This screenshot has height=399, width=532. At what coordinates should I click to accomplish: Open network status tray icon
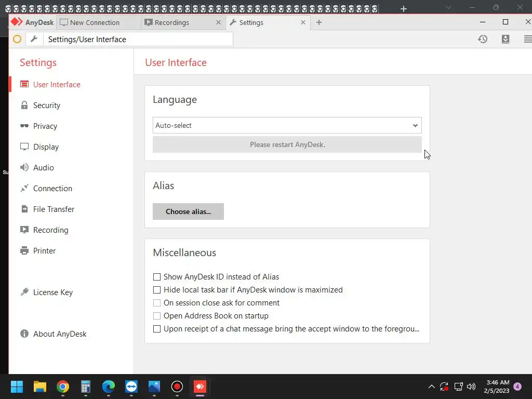[458, 387]
